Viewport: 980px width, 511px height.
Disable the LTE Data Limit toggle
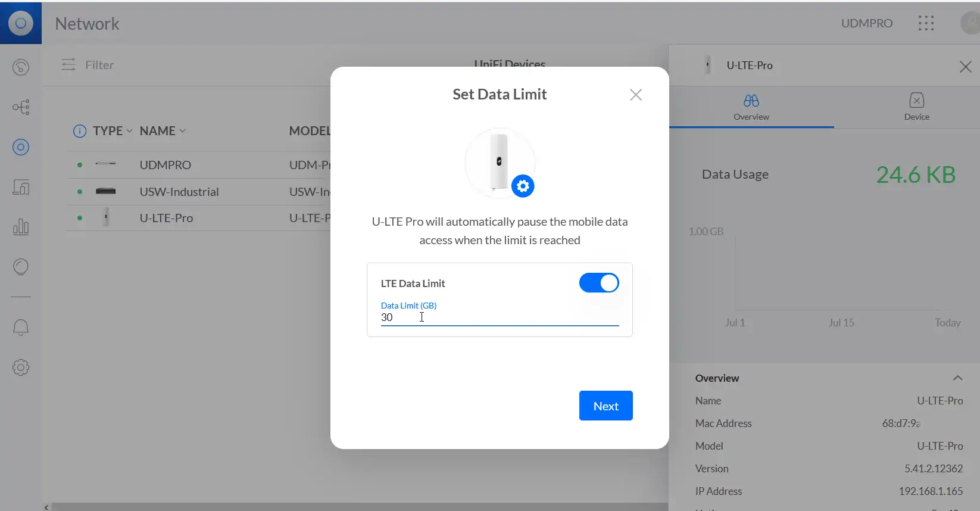(599, 283)
